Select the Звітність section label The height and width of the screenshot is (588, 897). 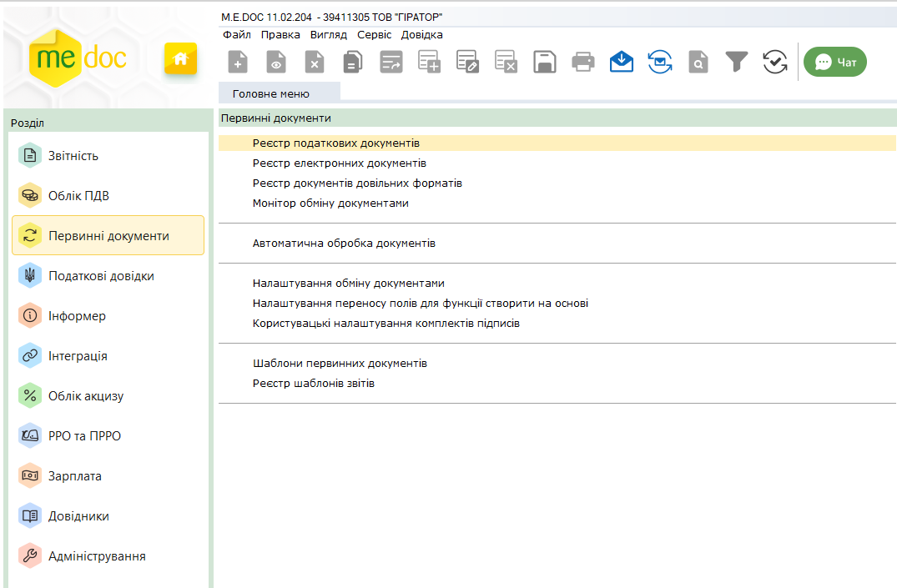pos(73,156)
